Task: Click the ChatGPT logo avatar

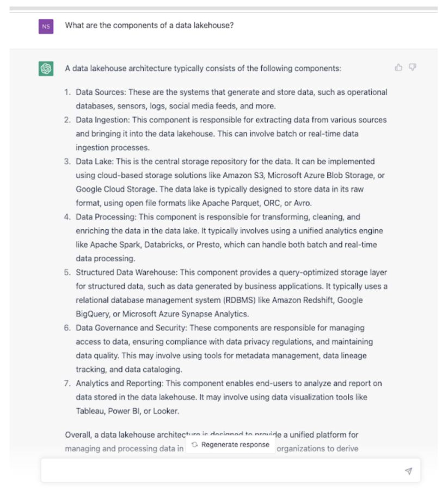Action: [x=46, y=69]
